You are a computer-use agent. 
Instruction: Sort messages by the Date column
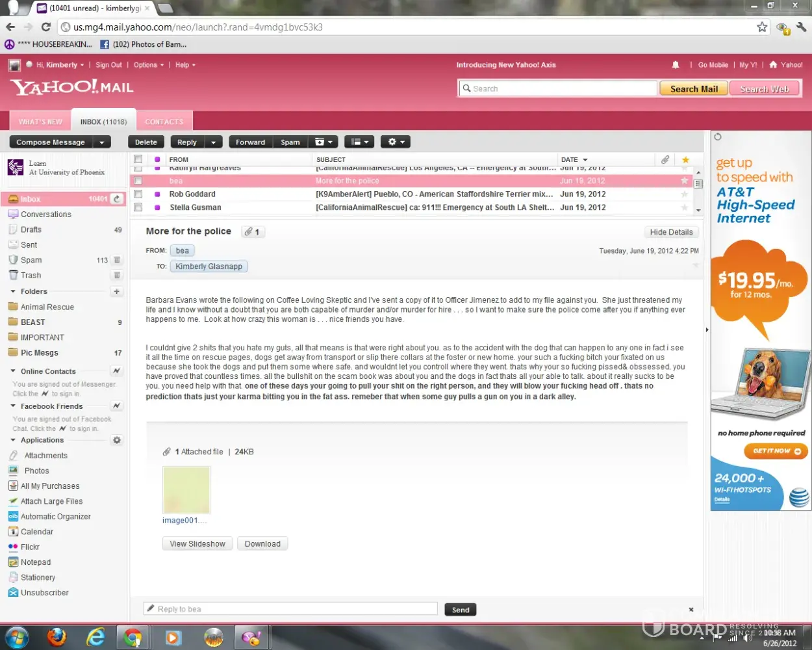574,159
